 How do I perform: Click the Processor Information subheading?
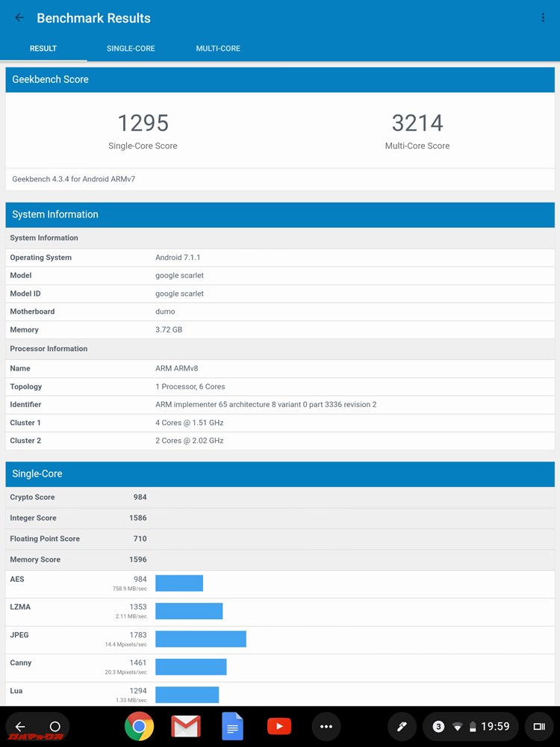click(49, 349)
